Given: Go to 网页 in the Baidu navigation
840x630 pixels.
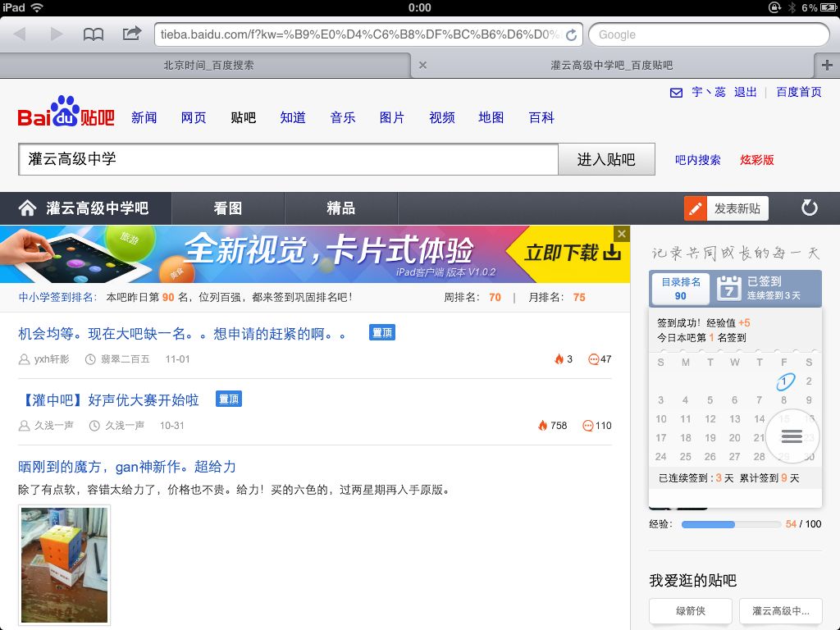Looking at the screenshot, I should [194, 117].
